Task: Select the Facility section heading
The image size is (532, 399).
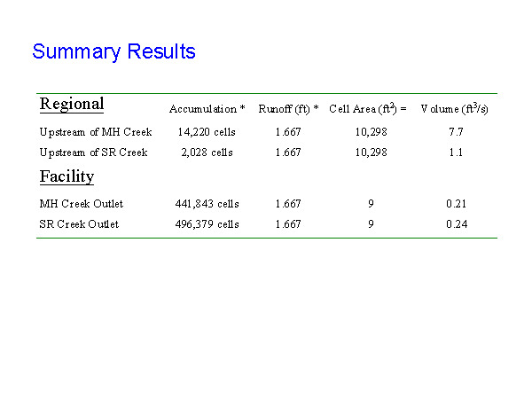Action: pyautogui.click(x=66, y=176)
